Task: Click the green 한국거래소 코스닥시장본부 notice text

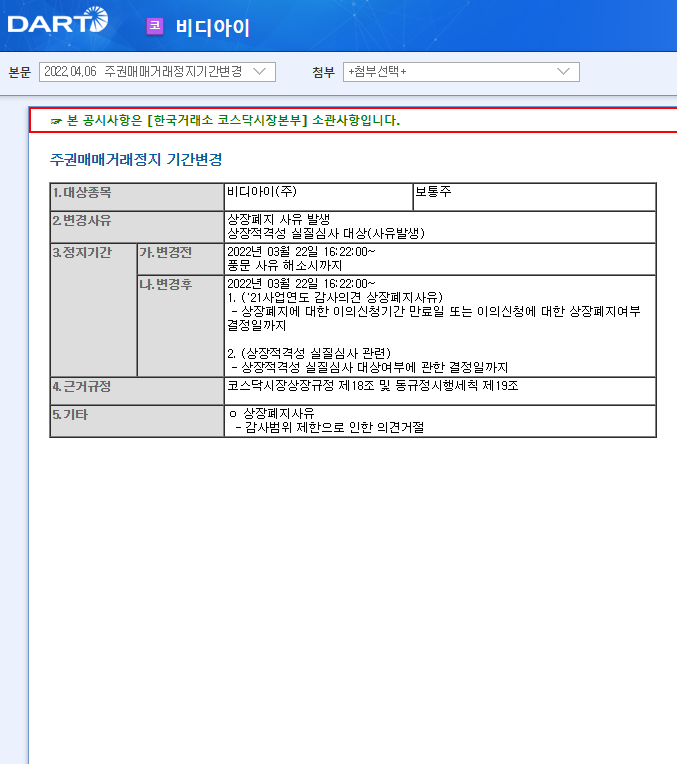Action: (233, 120)
